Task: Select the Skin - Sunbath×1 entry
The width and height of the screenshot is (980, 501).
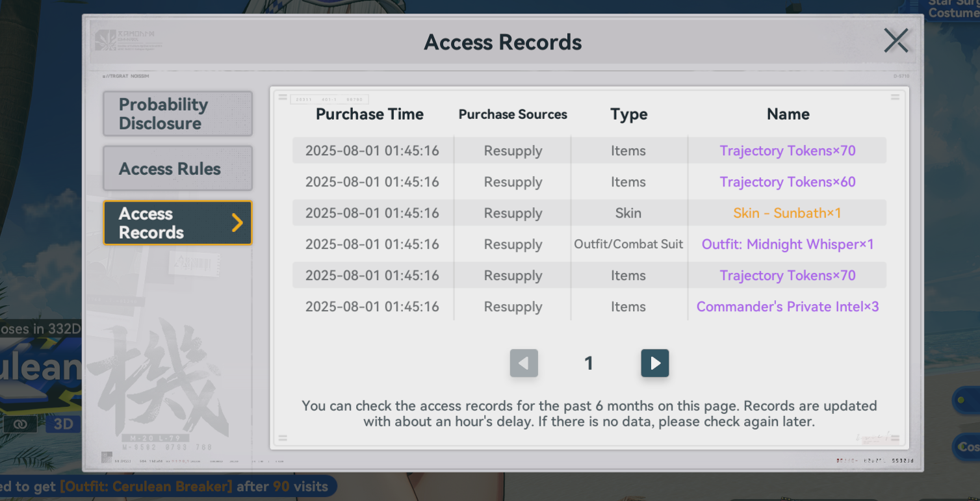Action: tap(788, 213)
